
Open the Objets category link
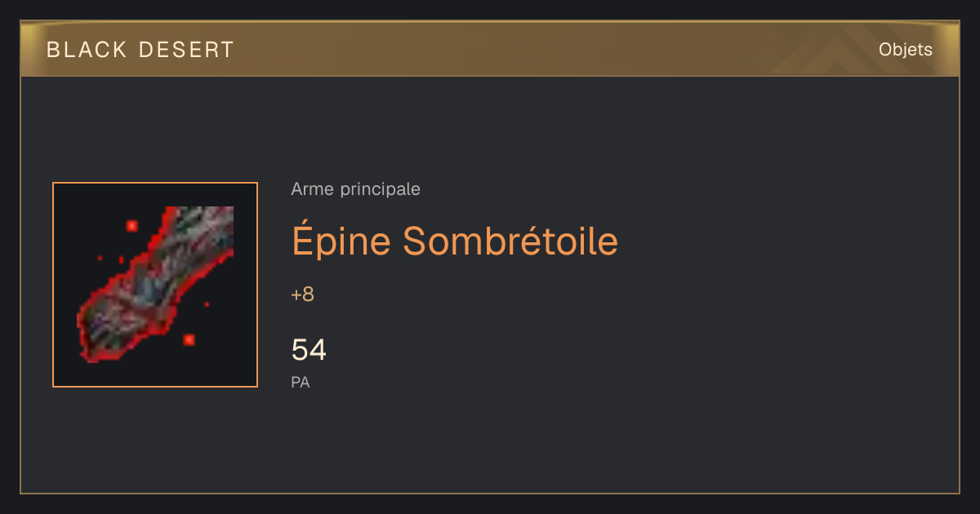906,50
